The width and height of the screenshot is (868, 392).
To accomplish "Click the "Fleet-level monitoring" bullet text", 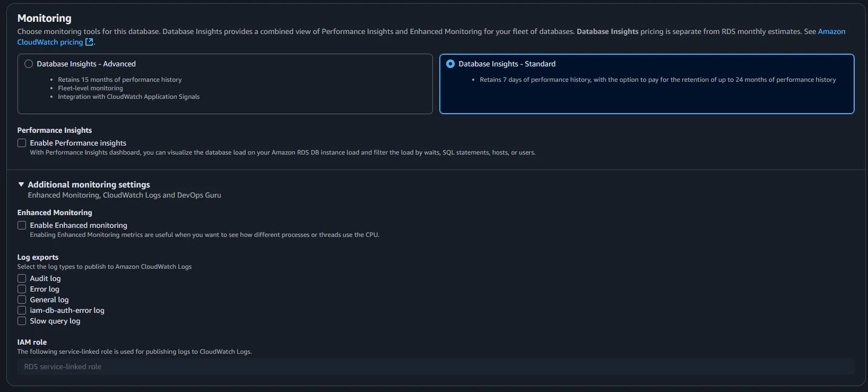I will 90,88.
